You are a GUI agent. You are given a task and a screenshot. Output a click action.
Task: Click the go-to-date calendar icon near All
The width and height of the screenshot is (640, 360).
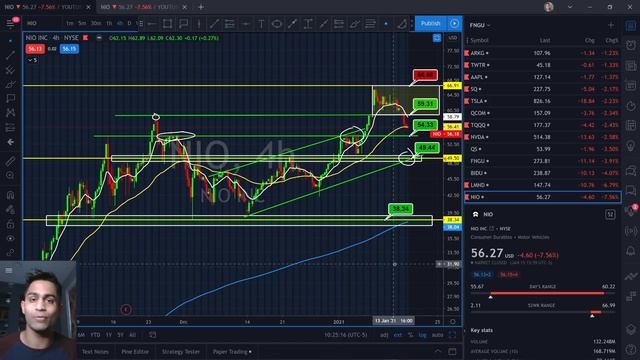(x=153, y=335)
